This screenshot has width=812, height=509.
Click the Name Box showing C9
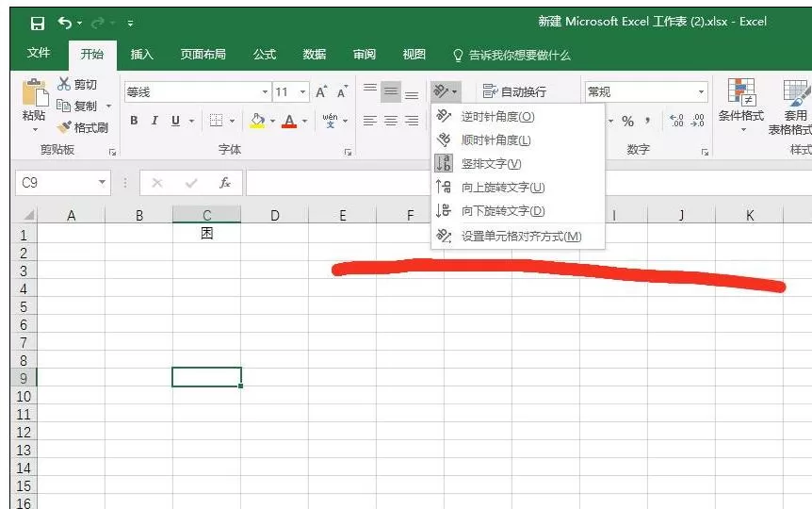coord(63,183)
